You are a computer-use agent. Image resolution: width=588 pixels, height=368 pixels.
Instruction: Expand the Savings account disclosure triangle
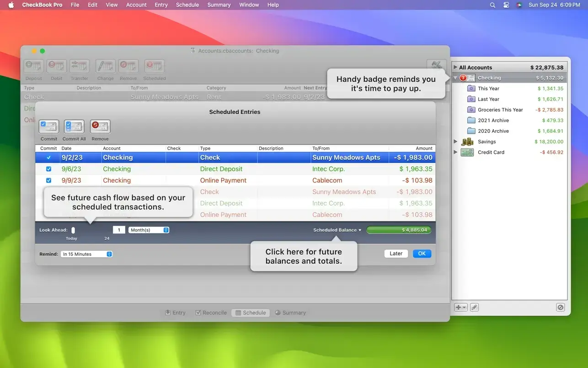pyautogui.click(x=455, y=142)
